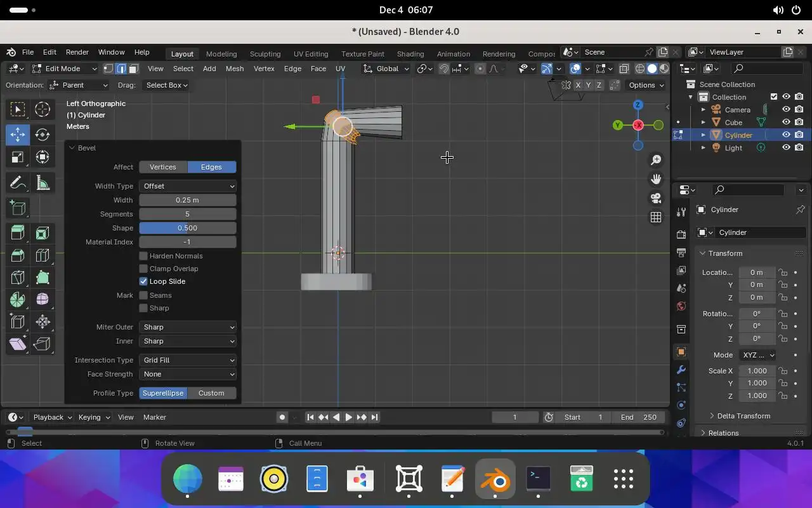Activate the Move tool
812x508 pixels.
[18, 134]
